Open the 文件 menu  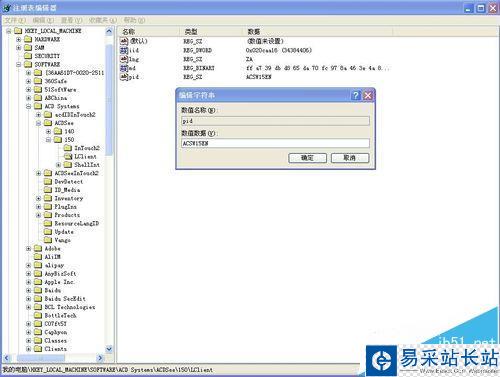15,20
